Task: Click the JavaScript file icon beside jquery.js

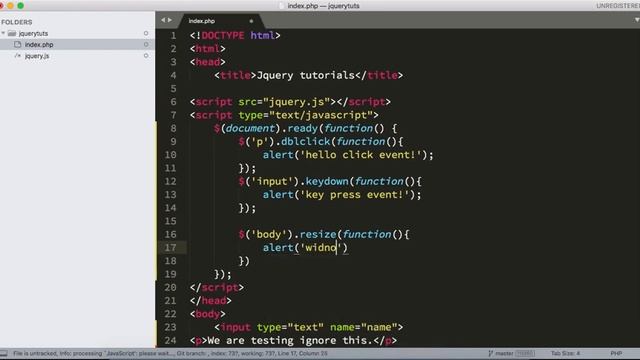Action: [x=18, y=56]
